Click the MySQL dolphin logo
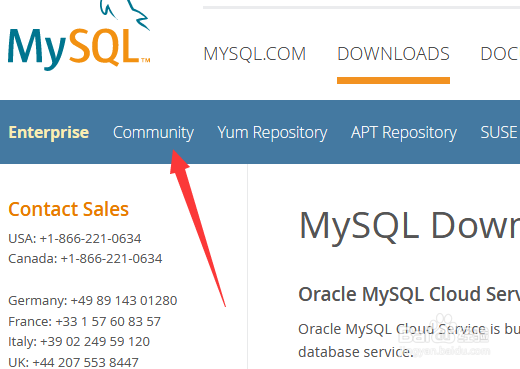The width and height of the screenshot is (520, 369). click(79, 35)
